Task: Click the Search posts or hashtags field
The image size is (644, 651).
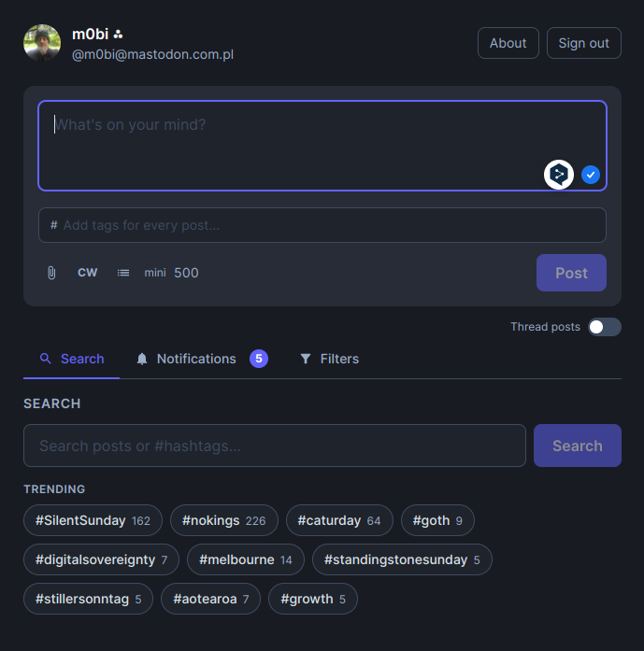Action: (x=275, y=446)
